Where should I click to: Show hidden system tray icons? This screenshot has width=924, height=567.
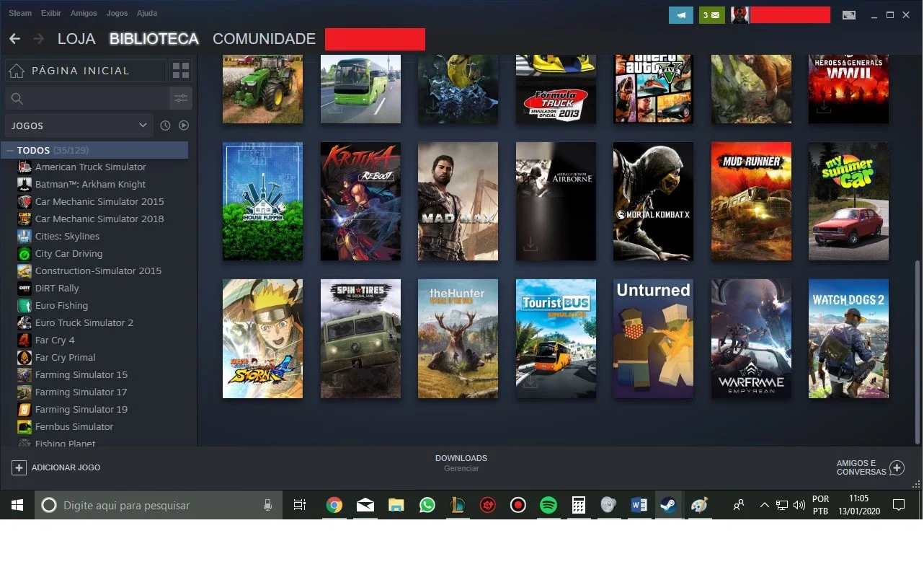tap(764, 505)
